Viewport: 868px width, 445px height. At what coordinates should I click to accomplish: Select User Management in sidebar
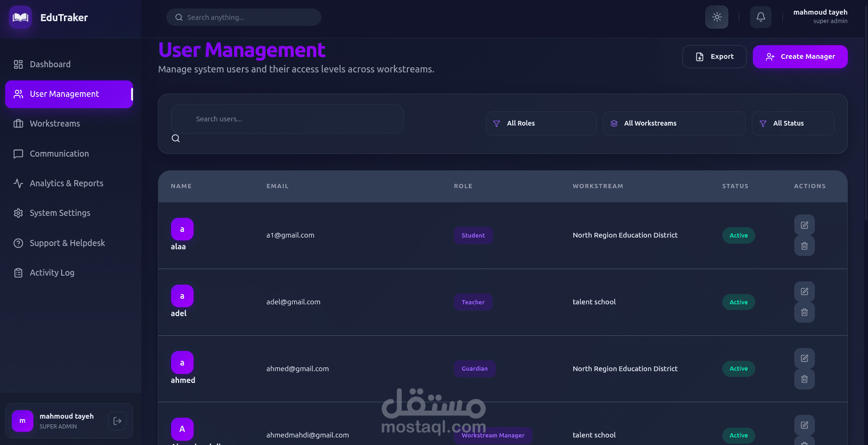(x=69, y=94)
